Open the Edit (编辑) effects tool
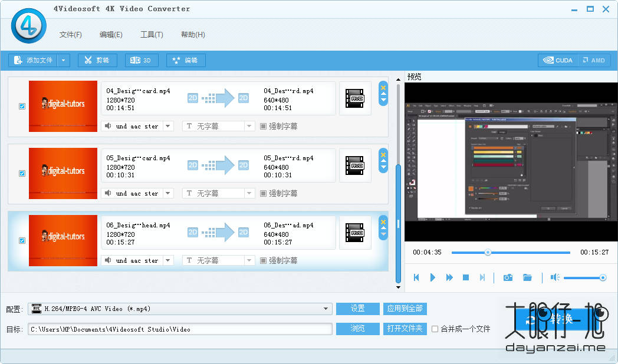 [x=186, y=60]
